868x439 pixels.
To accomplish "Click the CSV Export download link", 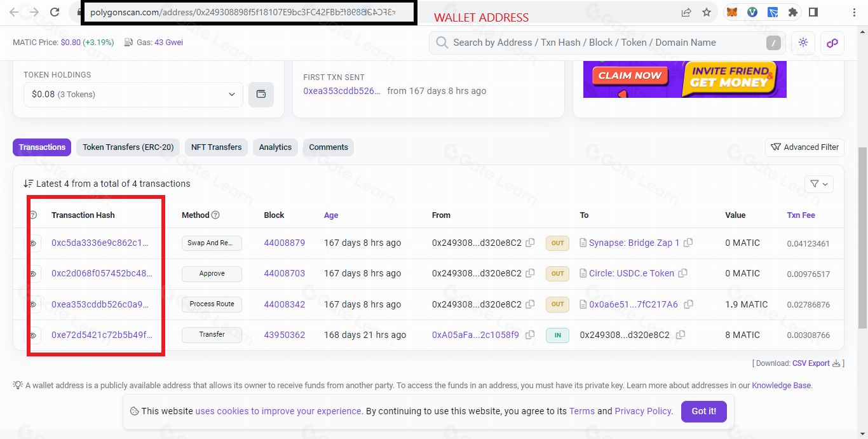I will [x=811, y=363].
